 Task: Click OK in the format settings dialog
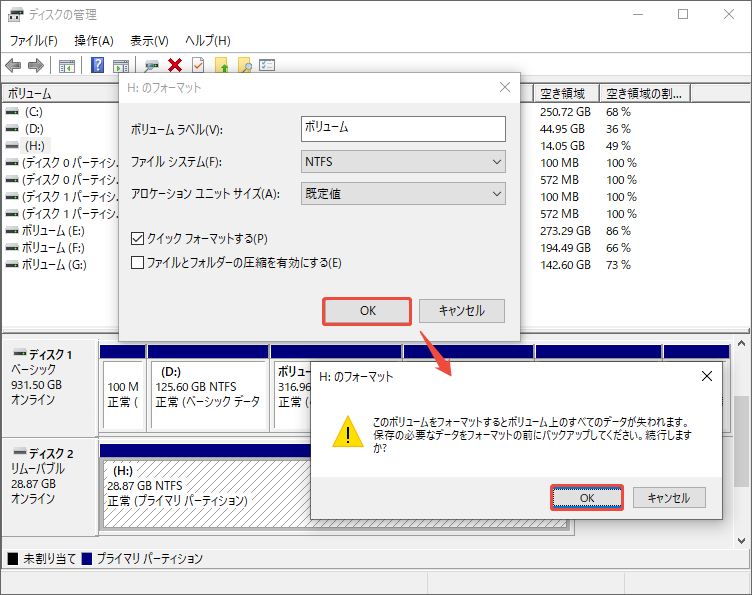pyautogui.click(x=367, y=311)
